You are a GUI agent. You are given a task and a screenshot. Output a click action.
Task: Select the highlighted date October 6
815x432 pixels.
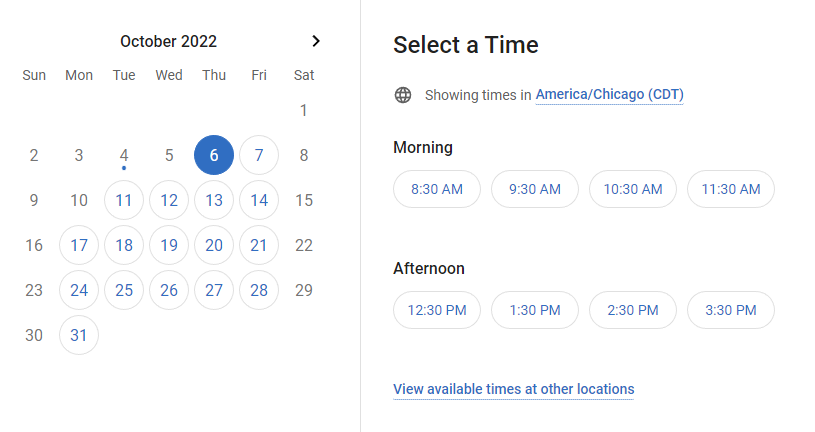coord(214,155)
